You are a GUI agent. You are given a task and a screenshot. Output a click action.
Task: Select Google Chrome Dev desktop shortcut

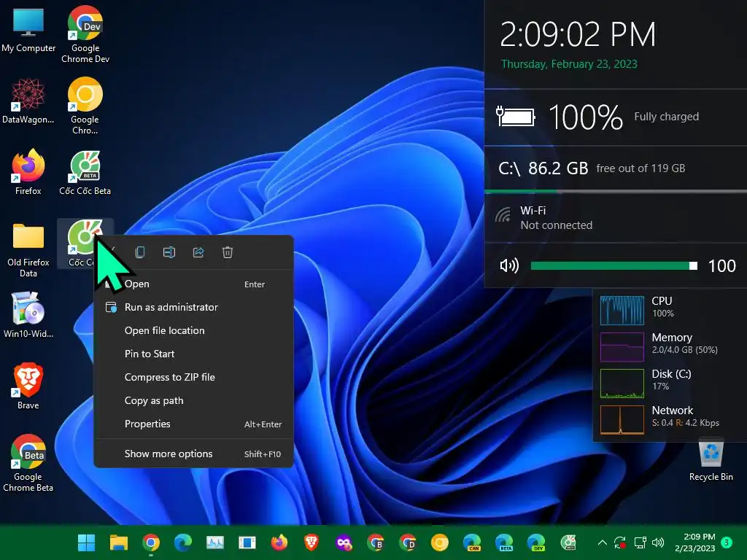pos(85,34)
